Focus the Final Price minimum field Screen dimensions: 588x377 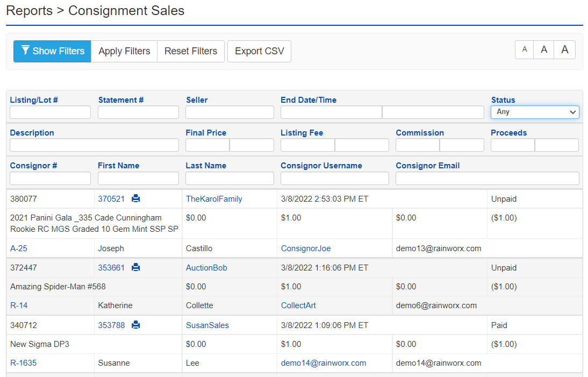[x=207, y=145]
